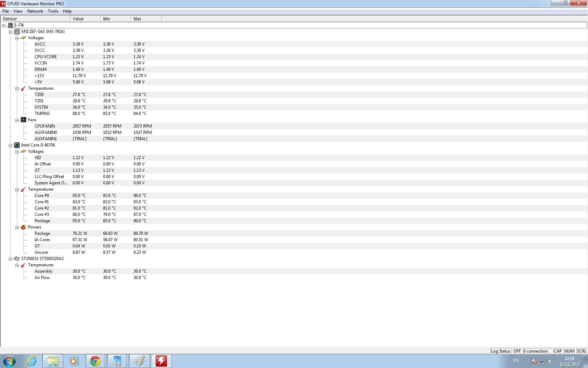The image size is (588, 368).
Task: Click the ST3500320AS hard drive icon
Action: 17,259
